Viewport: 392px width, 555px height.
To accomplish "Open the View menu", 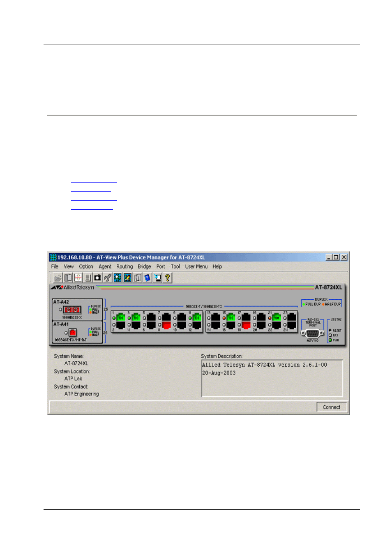I will coord(69,266).
